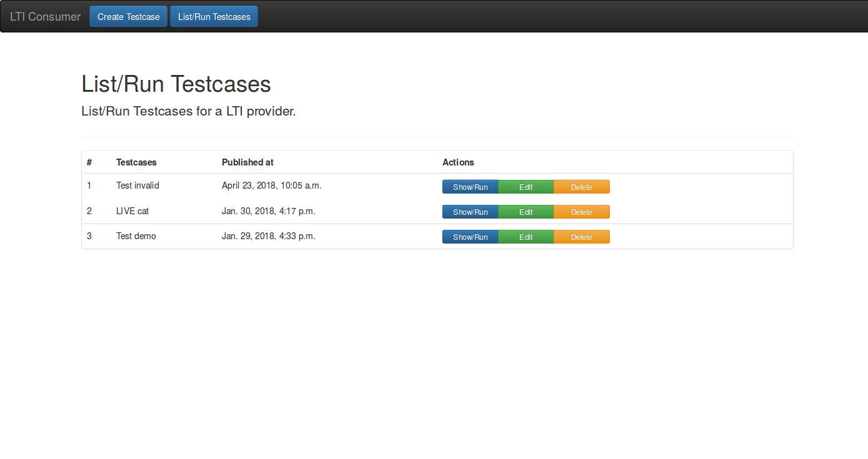Click Show/Run for Test demo
The height and width of the screenshot is (459, 868).
point(471,237)
